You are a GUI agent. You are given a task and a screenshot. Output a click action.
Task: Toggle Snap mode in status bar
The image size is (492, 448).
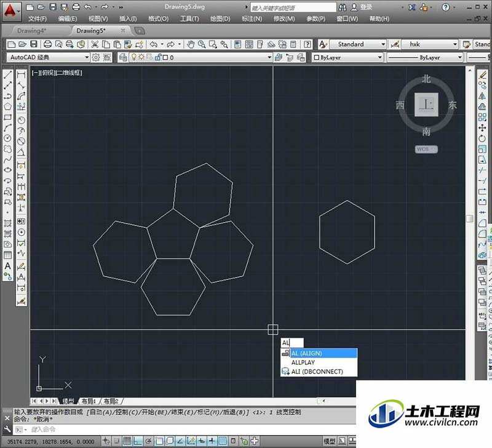[116, 441]
